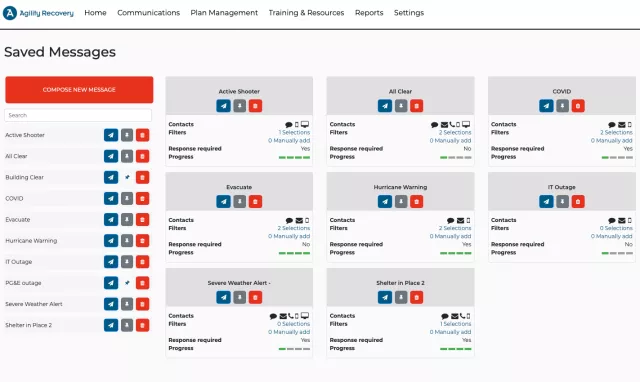Viewport: 640px width, 382px height.
Task: Open '0 Selections' link on IT Outage card
Action: click(616, 228)
